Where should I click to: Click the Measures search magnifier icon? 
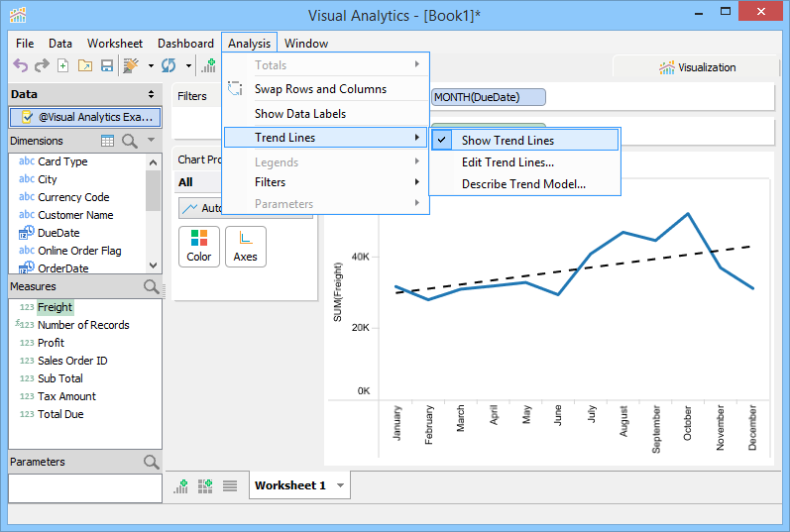(x=151, y=286)
